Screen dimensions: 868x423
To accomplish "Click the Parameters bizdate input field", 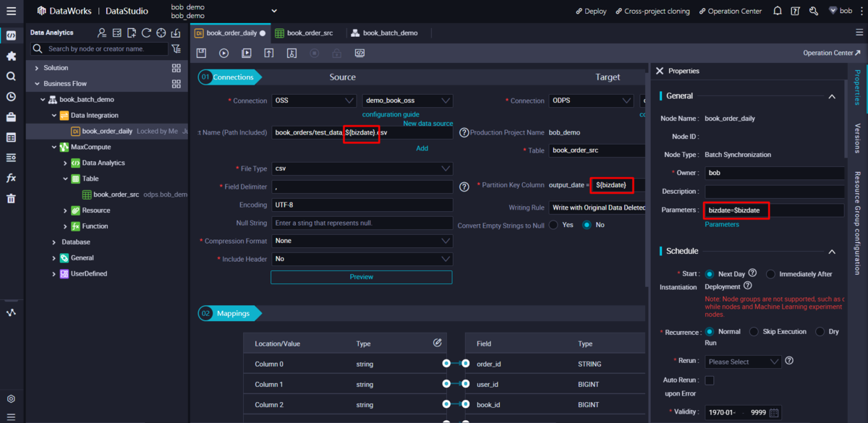I will tap(775, 210).
